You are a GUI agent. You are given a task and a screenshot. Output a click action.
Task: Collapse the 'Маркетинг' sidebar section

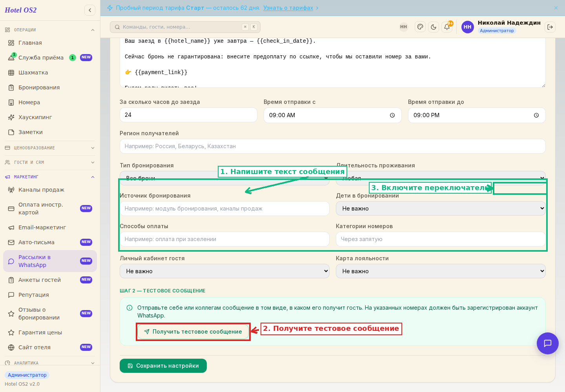[x=50, y=177]
